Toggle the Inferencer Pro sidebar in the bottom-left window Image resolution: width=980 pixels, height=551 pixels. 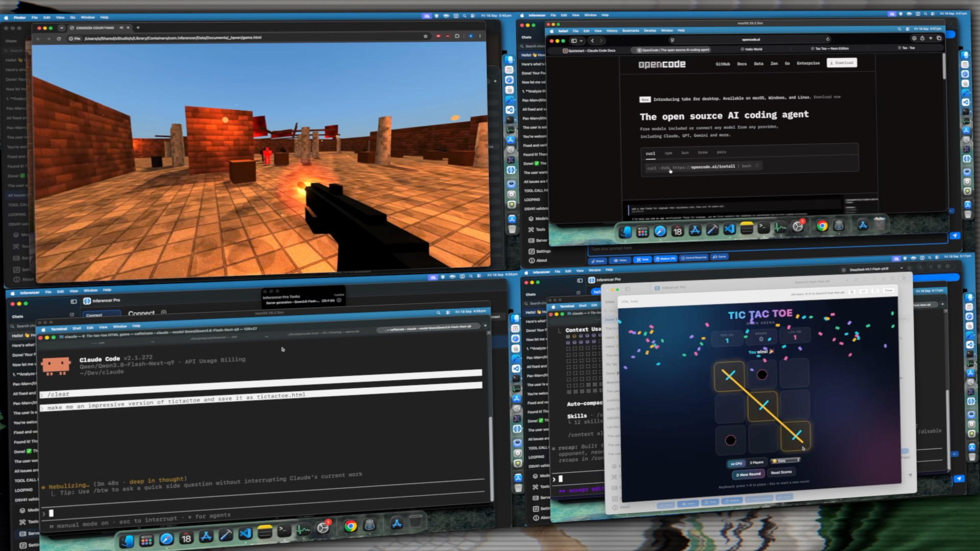73,302
